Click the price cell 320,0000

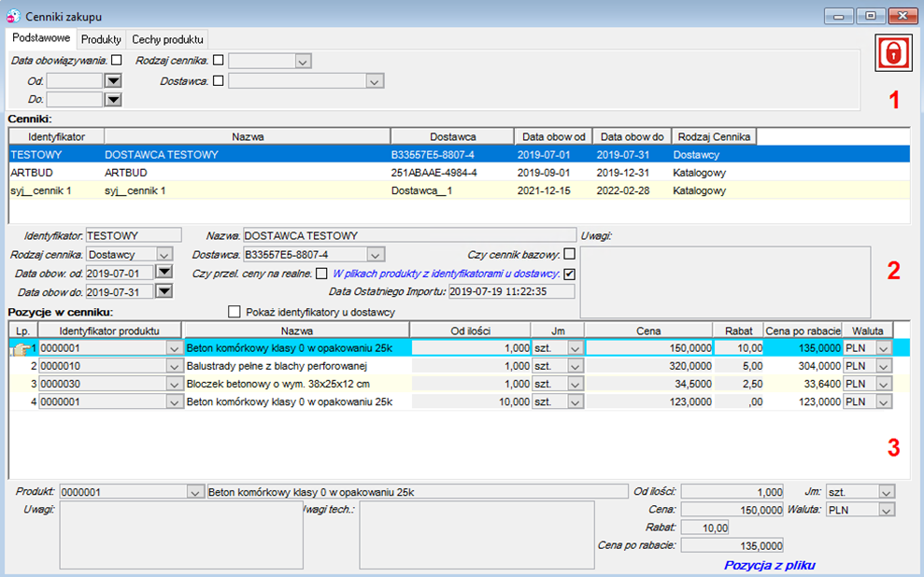pyautogui.click(x=648, y=366)
